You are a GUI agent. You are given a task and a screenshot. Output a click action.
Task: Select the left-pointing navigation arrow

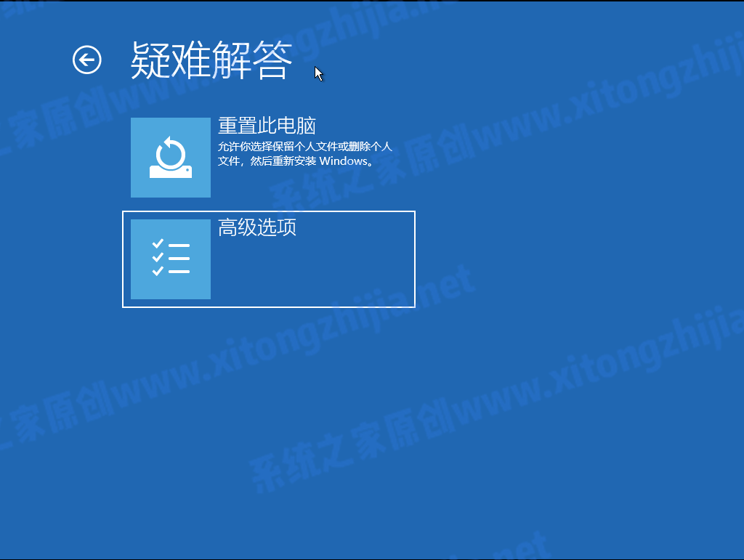(86, 60)
